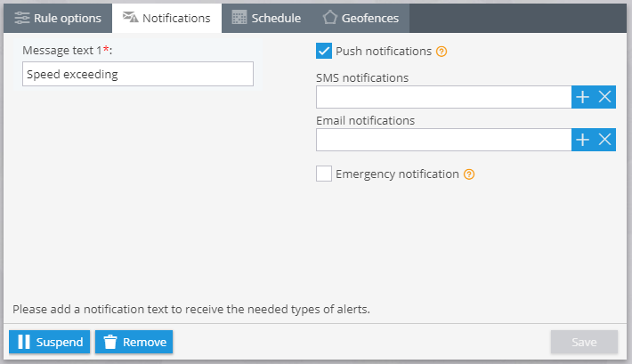The height and width of the screenshot is (364, 632).
Task: Select the Notifications tab
Action: click(166, 17)
